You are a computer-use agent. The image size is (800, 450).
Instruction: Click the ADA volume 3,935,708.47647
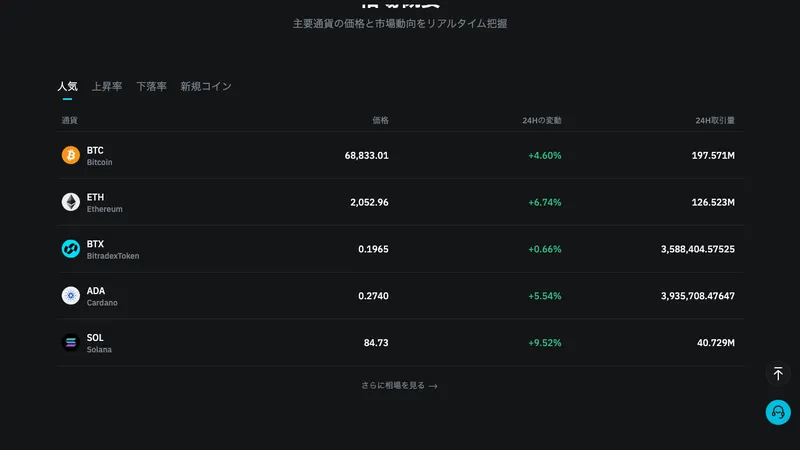coord(697,296)
